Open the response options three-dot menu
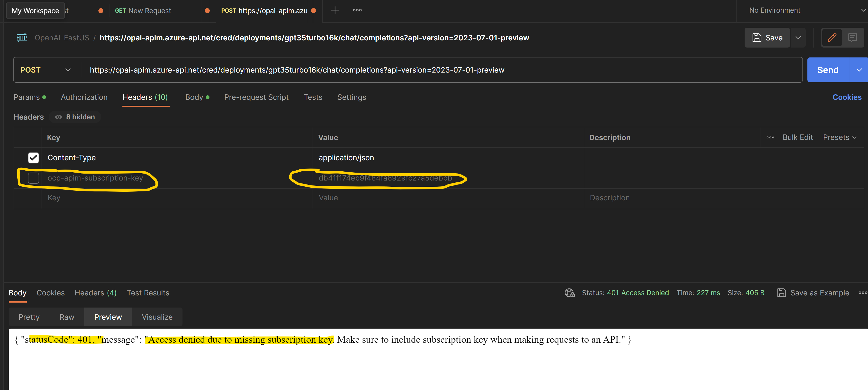The image size is (868, 390). [x=863, y=293]
